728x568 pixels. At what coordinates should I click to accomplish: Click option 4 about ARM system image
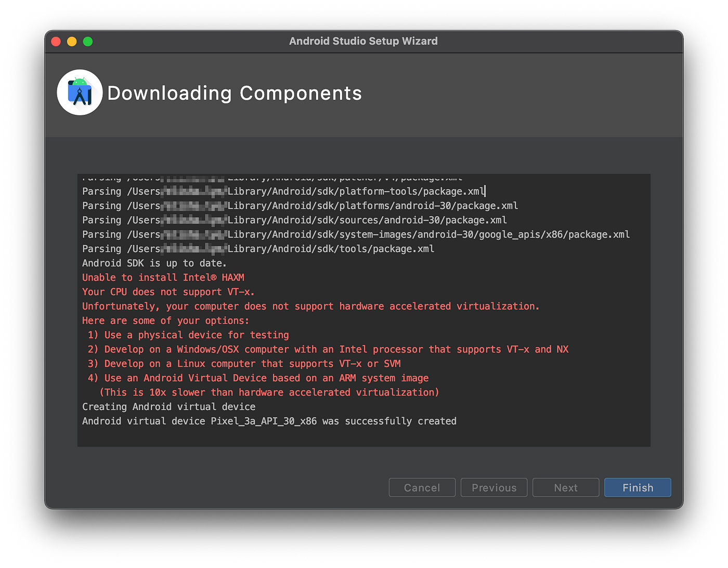click(x=258, y=378)
